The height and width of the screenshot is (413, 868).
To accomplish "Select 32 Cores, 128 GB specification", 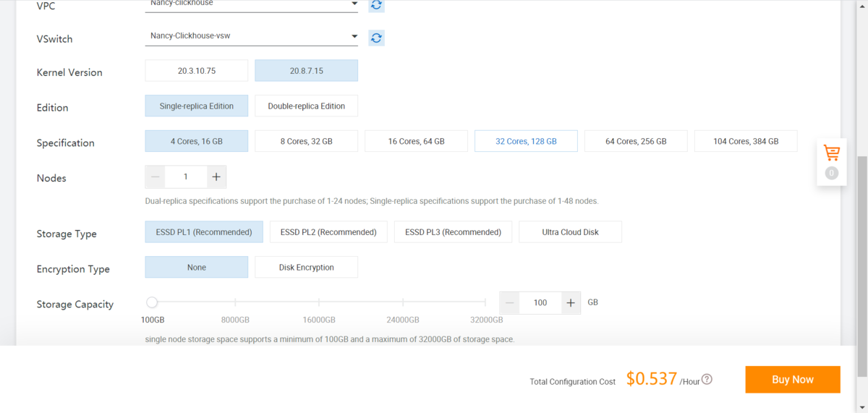I will point(526,141).
